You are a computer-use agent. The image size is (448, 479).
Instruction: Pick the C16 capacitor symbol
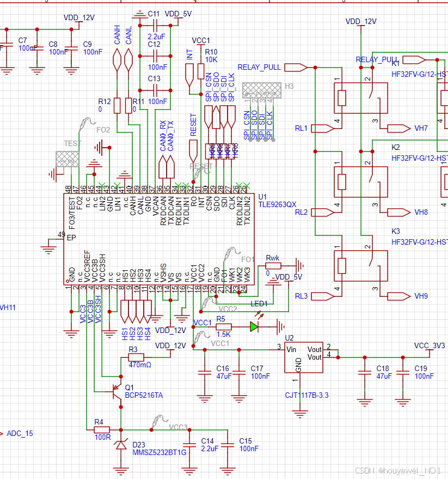coord(205,373)
